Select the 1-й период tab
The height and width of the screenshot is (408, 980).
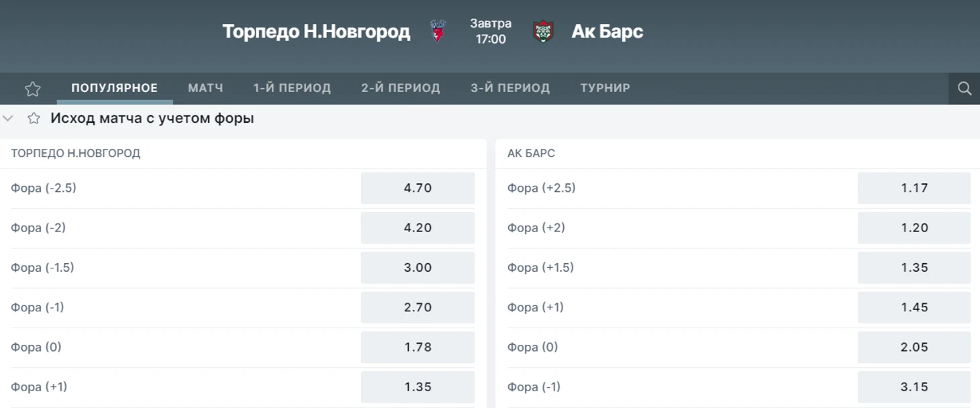click(292, 88)
